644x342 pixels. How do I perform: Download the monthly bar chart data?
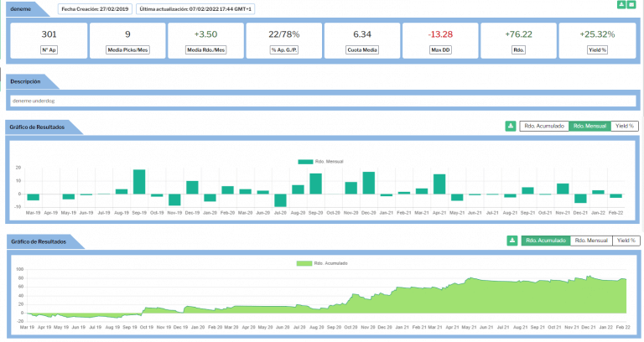(510, 126)
